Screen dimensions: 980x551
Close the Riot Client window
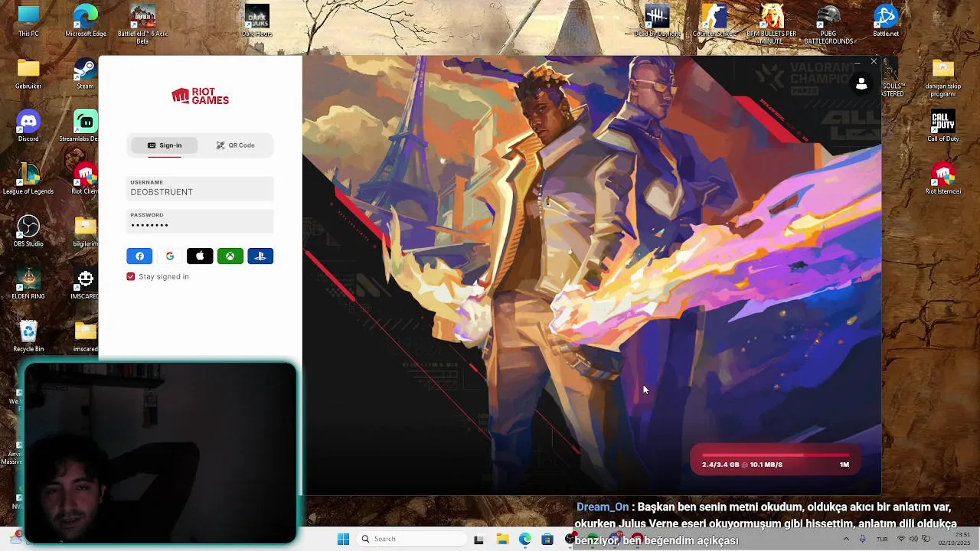[x=874, y=61]
